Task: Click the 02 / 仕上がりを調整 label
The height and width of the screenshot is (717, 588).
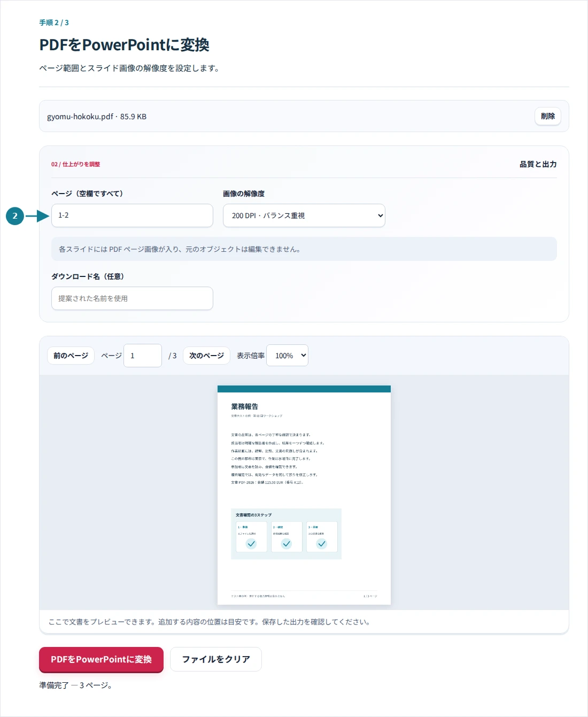Action: coord(75,164)
